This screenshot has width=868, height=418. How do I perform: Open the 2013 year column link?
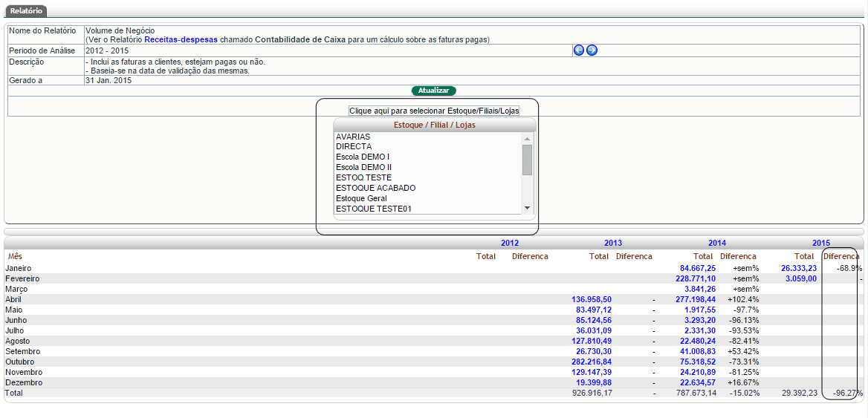pos(613,243)
